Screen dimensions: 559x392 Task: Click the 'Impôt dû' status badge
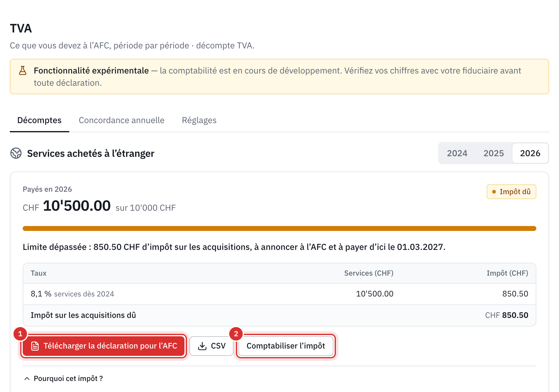tap(511, 192)
